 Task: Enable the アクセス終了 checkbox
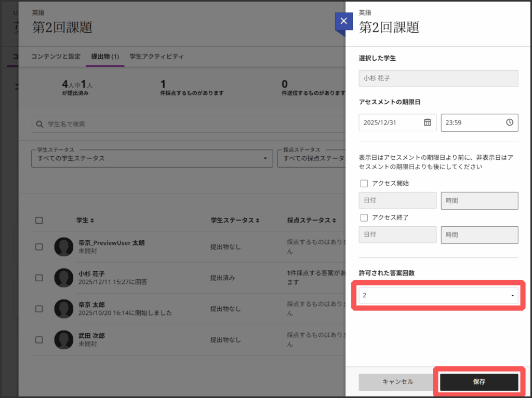364,217
